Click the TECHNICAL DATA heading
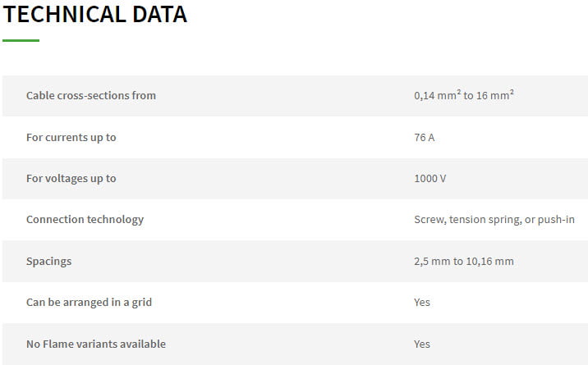 [x=95, y=15]
